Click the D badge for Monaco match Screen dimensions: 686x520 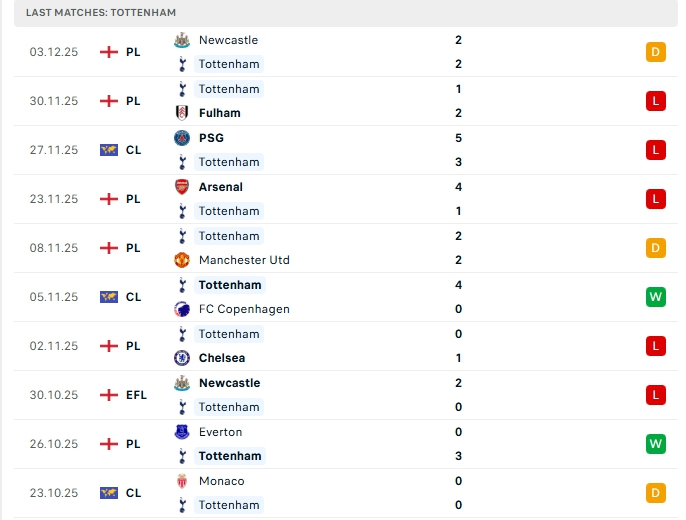[656, 493]
